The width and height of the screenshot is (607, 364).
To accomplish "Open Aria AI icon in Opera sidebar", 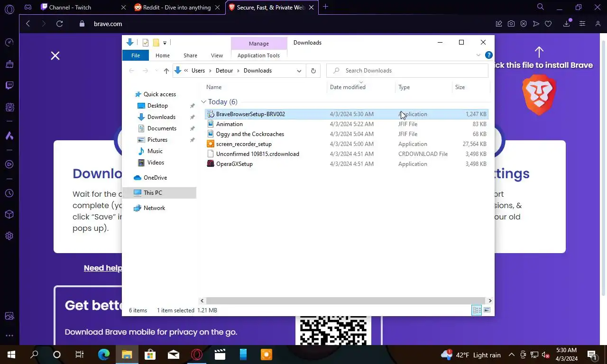I will coord(9,136).
